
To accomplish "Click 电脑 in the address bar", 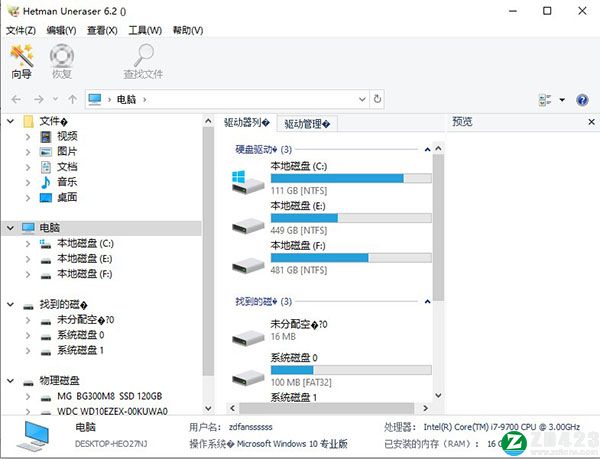I will coord(126,99).
